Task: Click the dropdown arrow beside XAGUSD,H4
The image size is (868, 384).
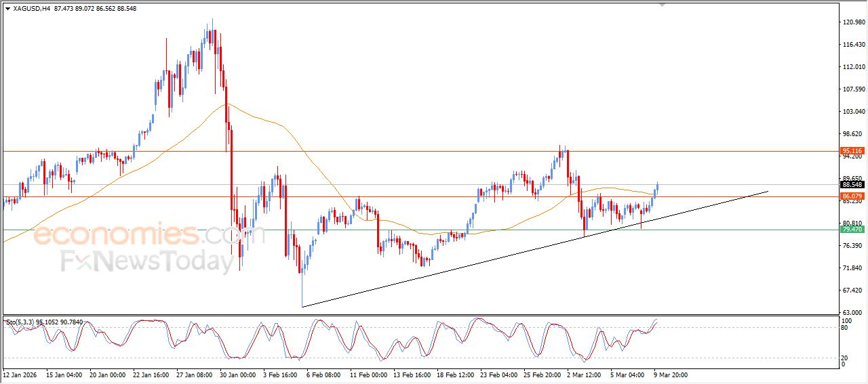Action: pyautogui.click(x=7, y=9)
